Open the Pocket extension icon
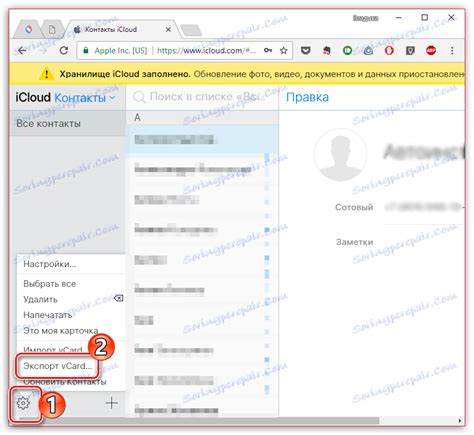Viewport: 474px width, 435px height. point(306,51)
